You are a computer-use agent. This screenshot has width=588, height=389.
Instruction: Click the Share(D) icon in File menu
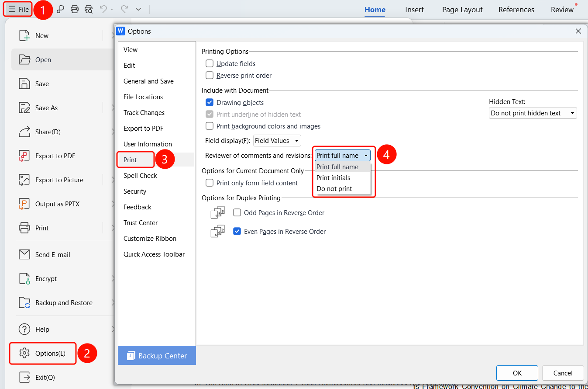pyautogui.click(x=24, y=132)
